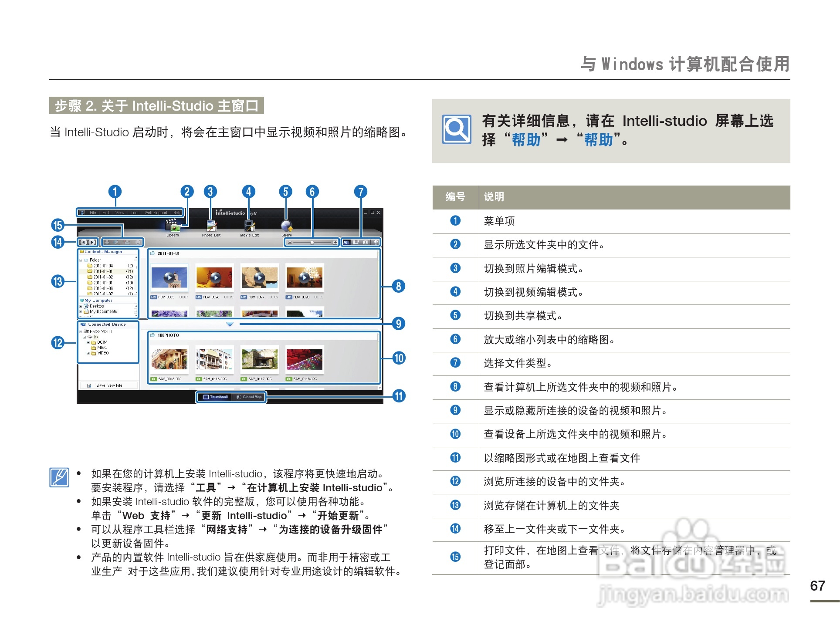The width and height of the screenshot is (840, 642).
Task: Select the MISC folder on device
Action: click(x=99, y=348)
